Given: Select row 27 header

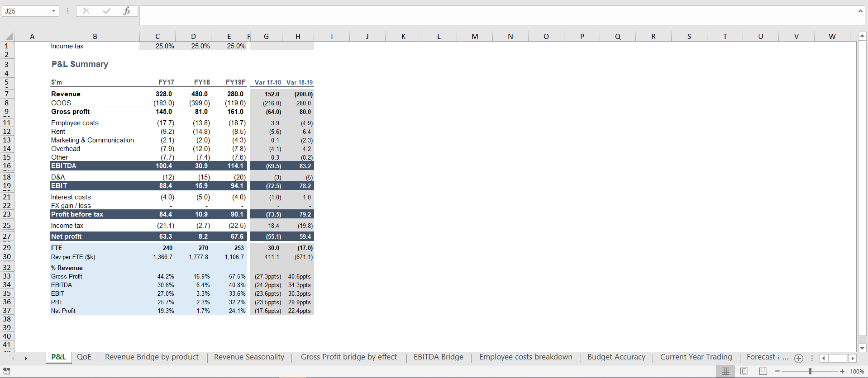Looking at the screenshot, I should point(7,236).
